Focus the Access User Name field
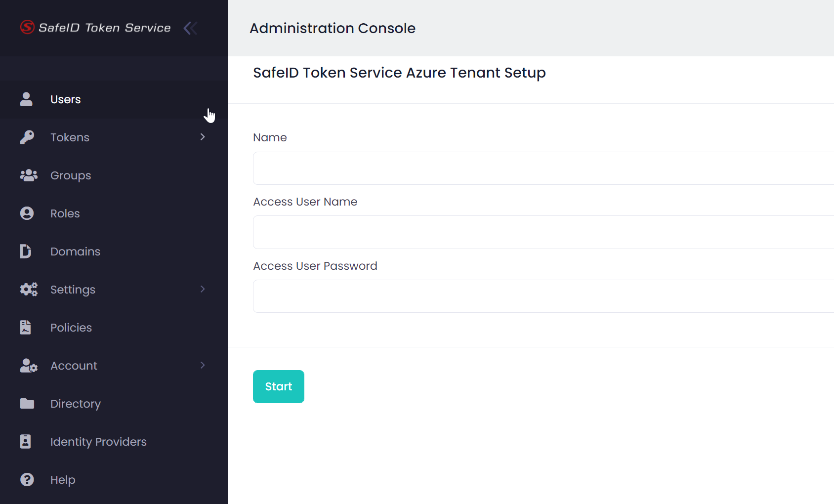 (542, 232)
